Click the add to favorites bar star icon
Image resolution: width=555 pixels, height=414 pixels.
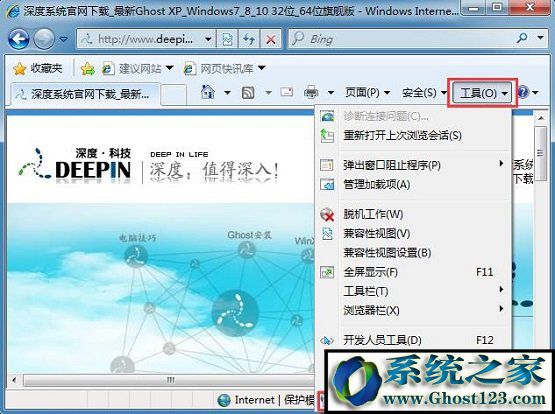pyautogui.click(x=87, y=69)
